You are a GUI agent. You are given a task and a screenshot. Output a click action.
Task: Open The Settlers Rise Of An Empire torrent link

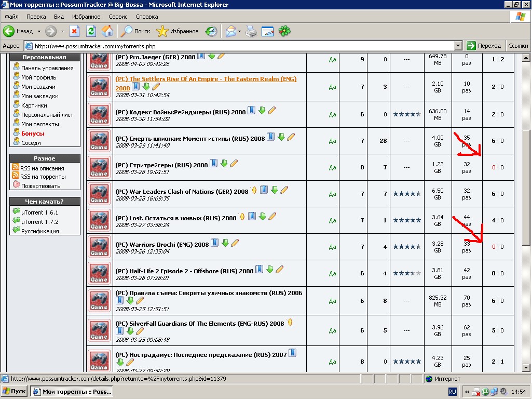206,83
